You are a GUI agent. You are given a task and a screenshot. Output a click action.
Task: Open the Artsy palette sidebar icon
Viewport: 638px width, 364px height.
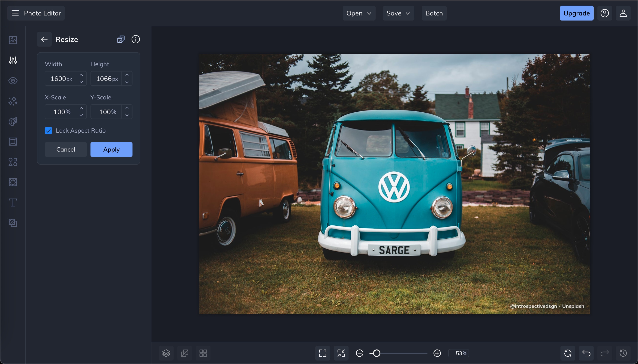pyautogui.click(x=13, y=122)
